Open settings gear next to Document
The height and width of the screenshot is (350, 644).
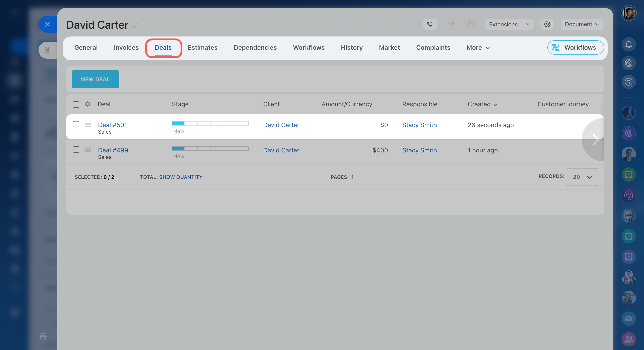tap(547, 24)
